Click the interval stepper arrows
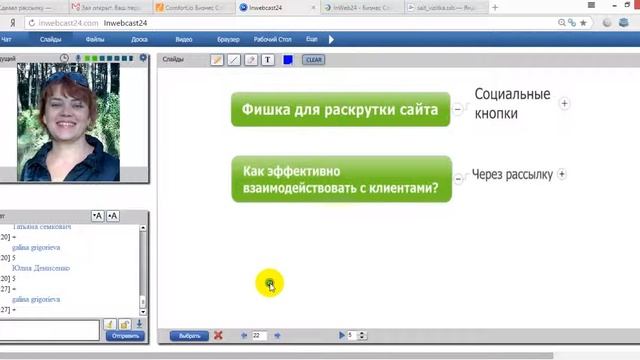Image resolution: width=640 pixels, height=360 pixels. pos(362,335)
